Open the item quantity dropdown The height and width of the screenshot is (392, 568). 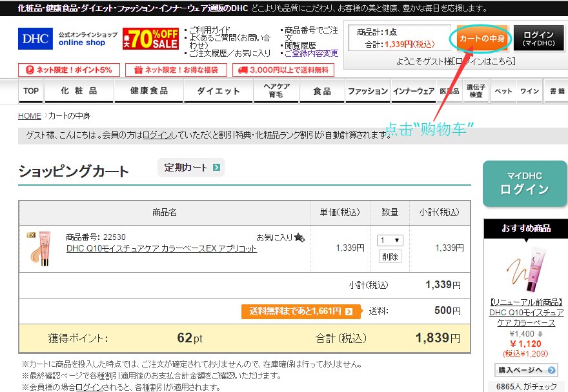click(390, 240)
